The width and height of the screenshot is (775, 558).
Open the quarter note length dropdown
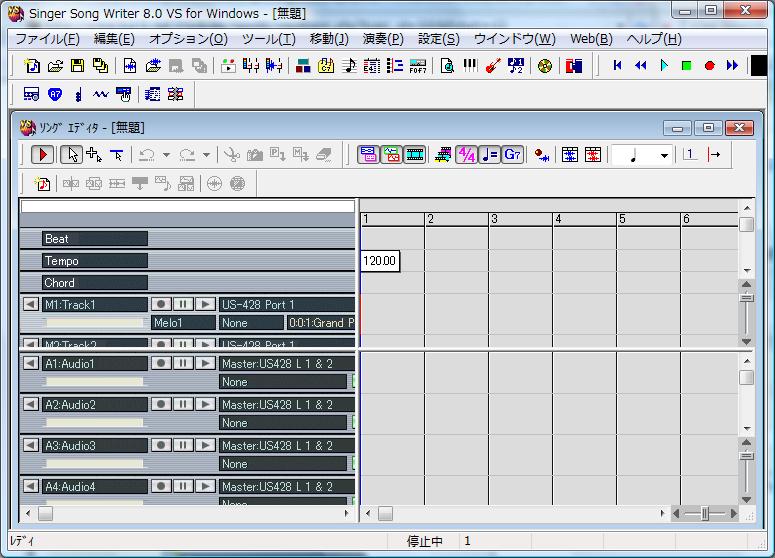click(x=664, y=155)
